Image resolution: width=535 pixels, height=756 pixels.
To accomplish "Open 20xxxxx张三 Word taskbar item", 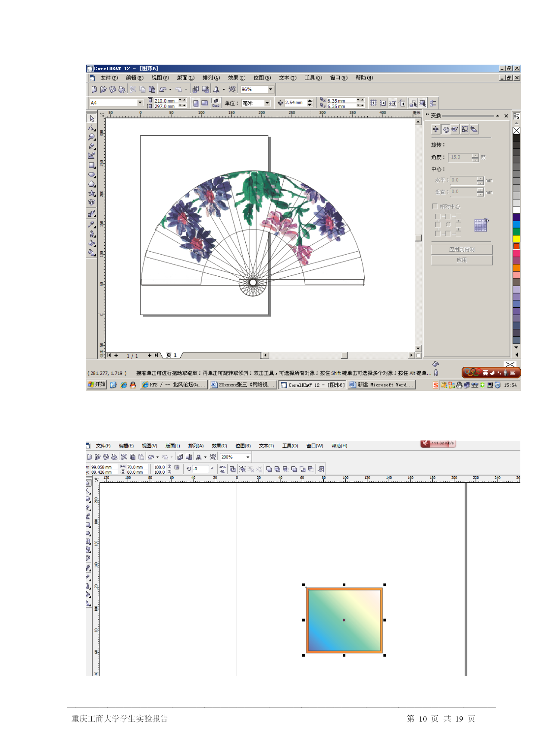I will [243, 385].
